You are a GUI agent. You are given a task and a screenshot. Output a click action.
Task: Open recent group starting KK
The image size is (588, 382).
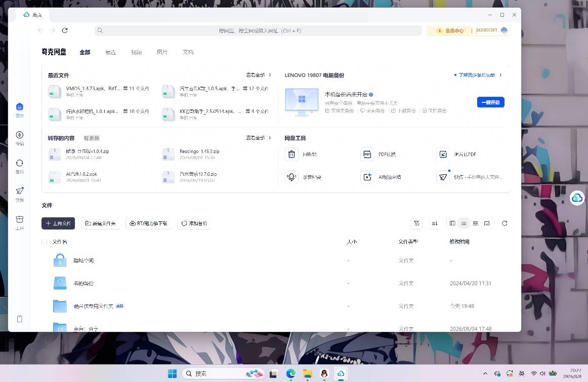coord(216,114)
